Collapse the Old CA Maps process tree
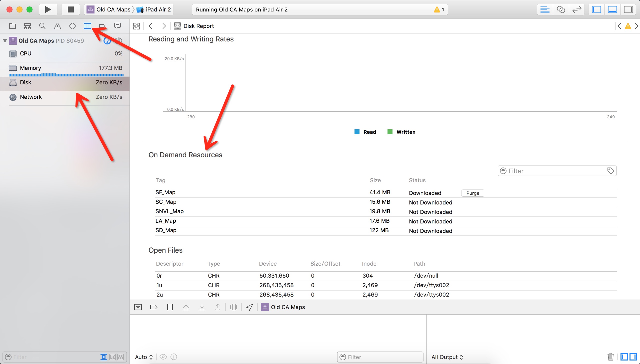This screenshot has width=640, height=364. 5,40
